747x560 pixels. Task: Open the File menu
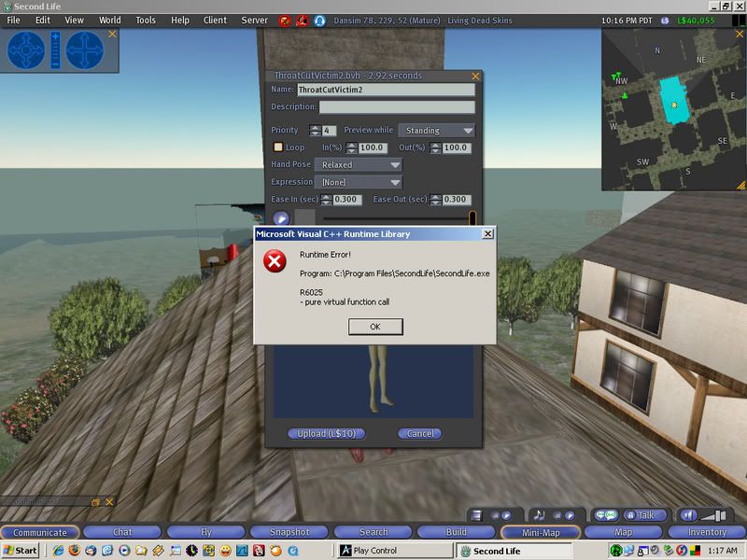pos(13,20)
